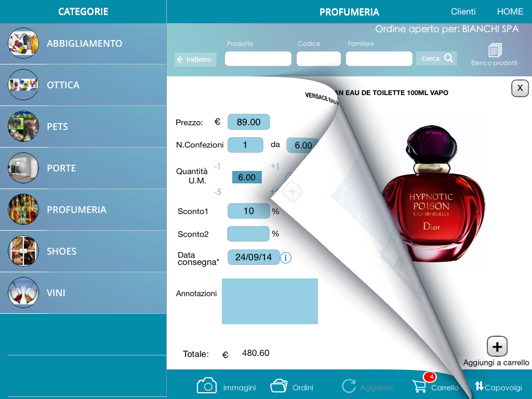The image size is (532, 399).
Task: Open Carrello shopping cart icon
Action: [420, 386]
